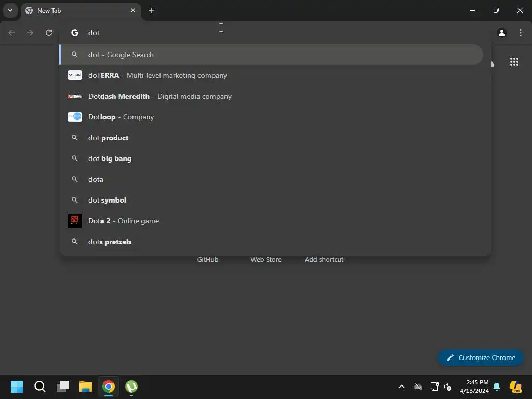The width and height of the screenshot is (532, 399).
Task: Open the notifications bell icon
Action: [497, 387]
